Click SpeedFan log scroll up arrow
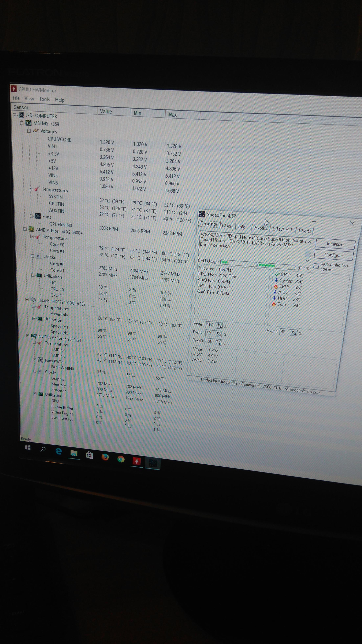This screenshot has height=644, width=362. click(310, 242)
